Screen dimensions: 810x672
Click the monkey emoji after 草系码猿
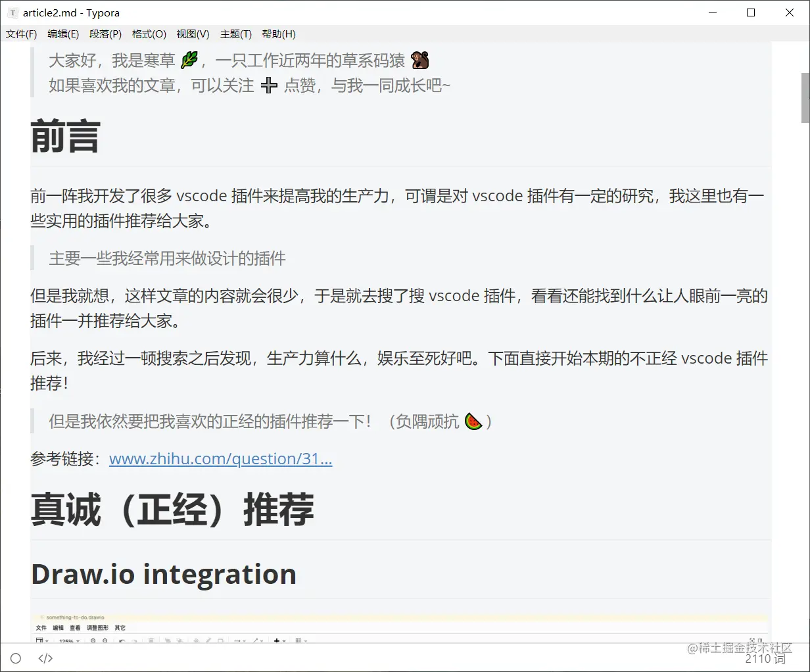click(420, 60)
